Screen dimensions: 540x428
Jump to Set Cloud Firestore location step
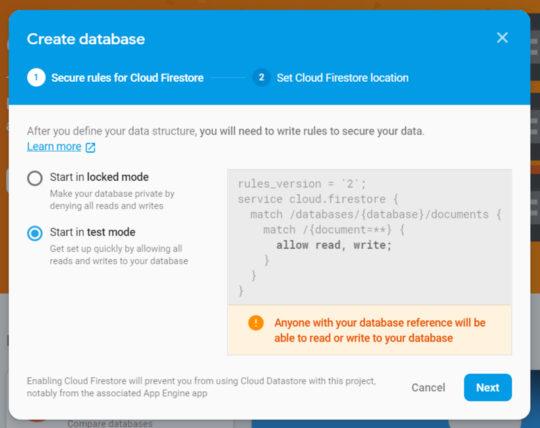coord(343,78)
